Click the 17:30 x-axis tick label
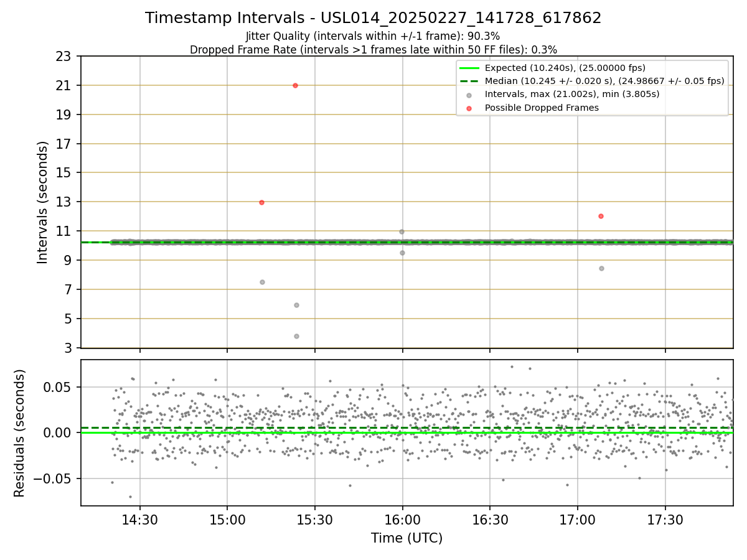 click(665, 519)
